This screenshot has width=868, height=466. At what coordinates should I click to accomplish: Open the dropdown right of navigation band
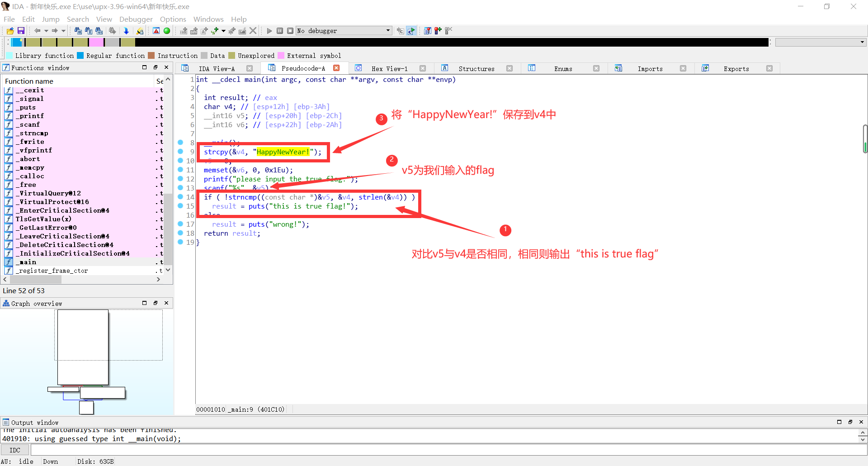(820, 42)
